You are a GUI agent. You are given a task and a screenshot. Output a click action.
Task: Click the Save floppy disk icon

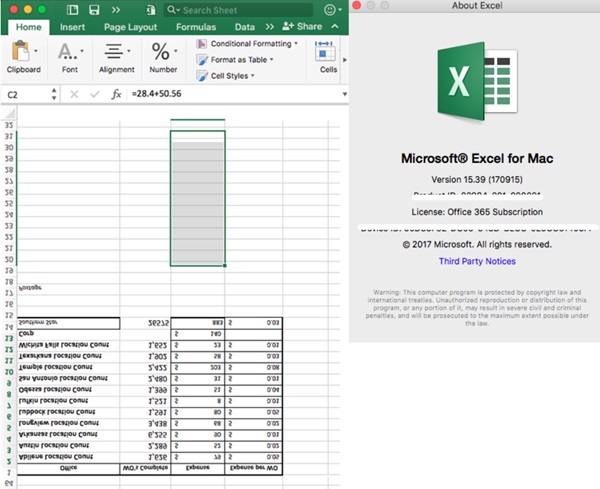[x=94, y=10]
